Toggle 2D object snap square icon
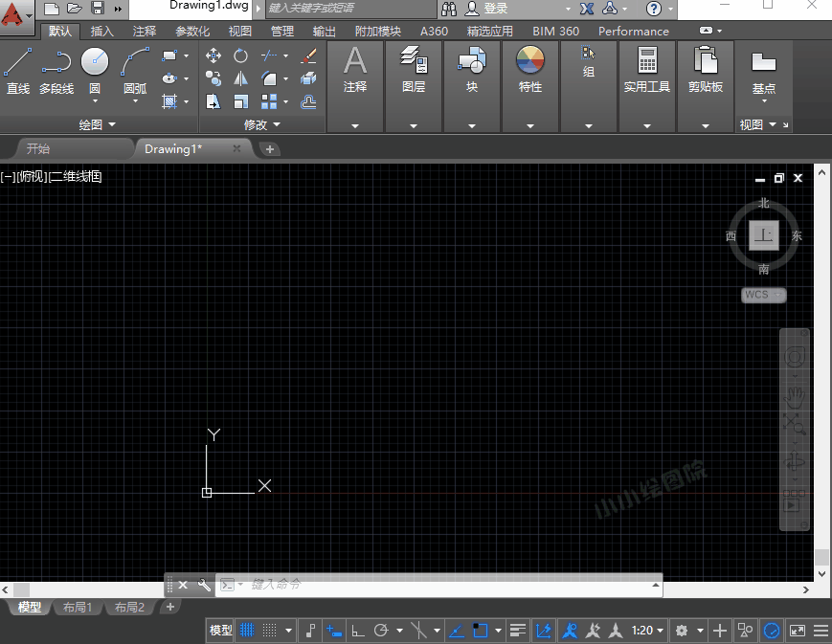 (480, 631)
